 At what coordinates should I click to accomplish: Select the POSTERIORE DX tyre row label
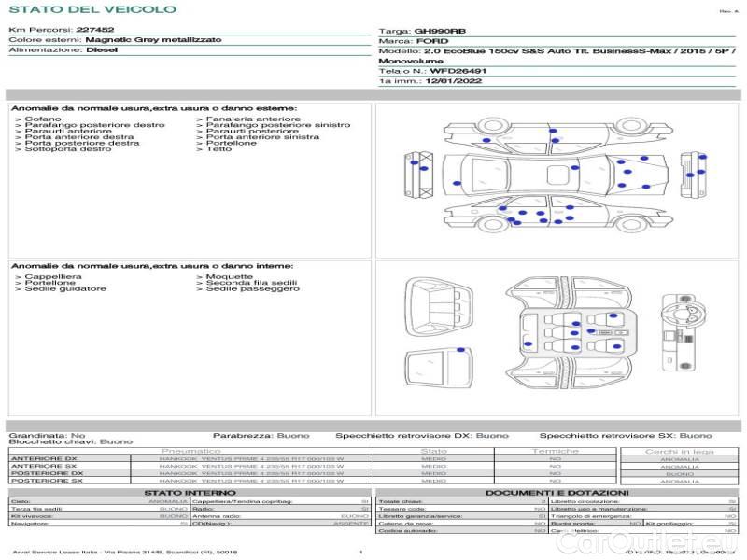[47, 473]
